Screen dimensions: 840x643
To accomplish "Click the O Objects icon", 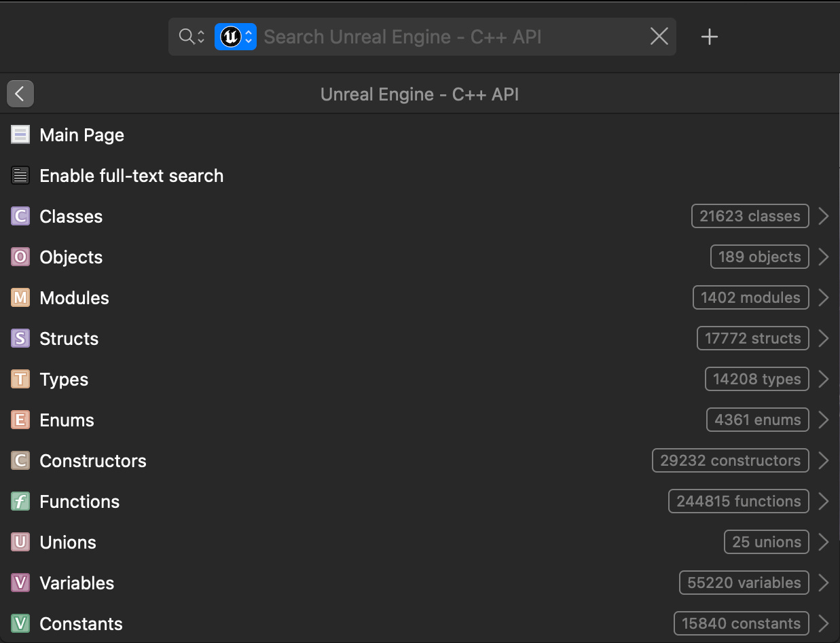I will [20, 257].
